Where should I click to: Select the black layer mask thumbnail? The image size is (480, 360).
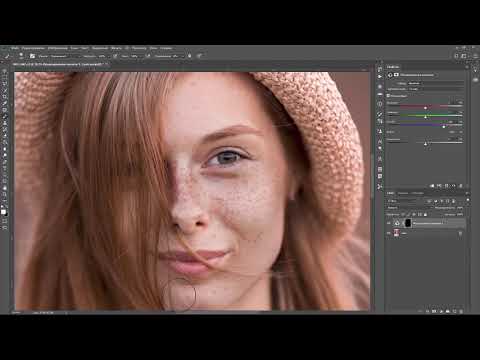pyautogui.click(x=408, y=223)
